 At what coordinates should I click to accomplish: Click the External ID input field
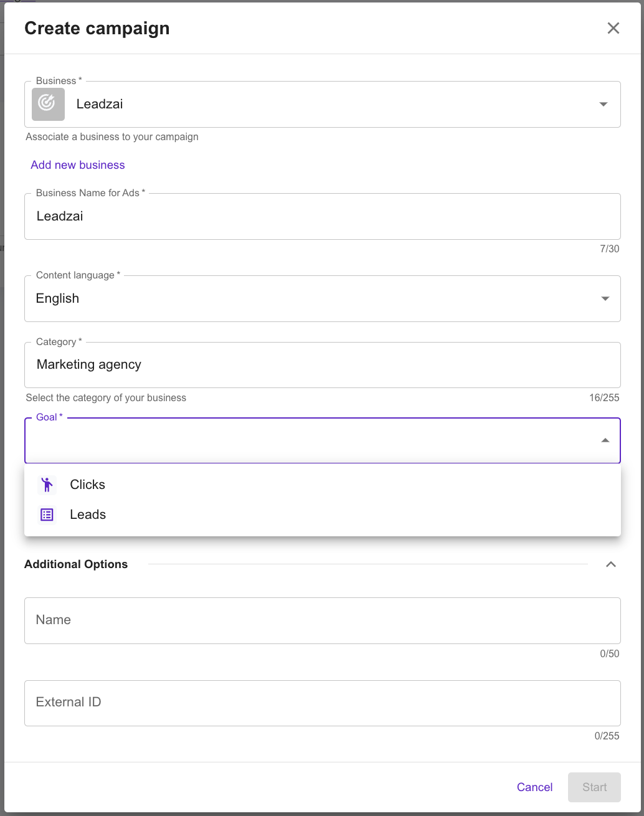point(323,703)
